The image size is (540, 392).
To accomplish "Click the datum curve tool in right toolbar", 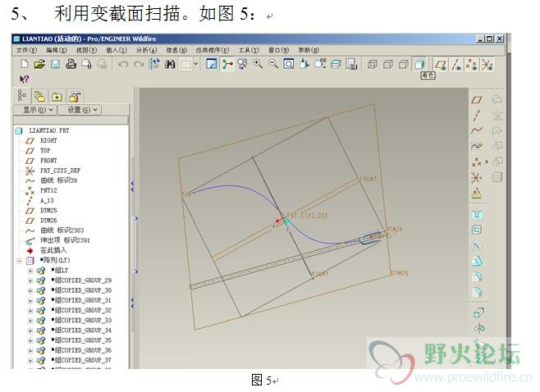I will [477, 130].
